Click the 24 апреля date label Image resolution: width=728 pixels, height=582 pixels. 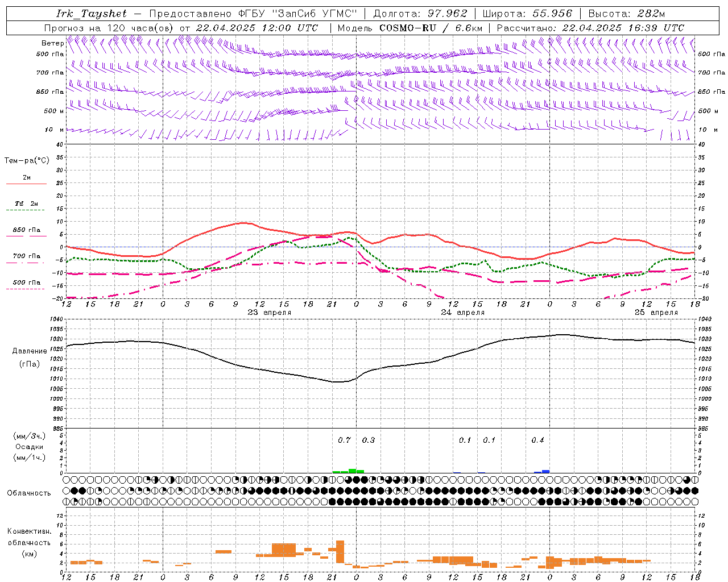[x=463, y=313]
